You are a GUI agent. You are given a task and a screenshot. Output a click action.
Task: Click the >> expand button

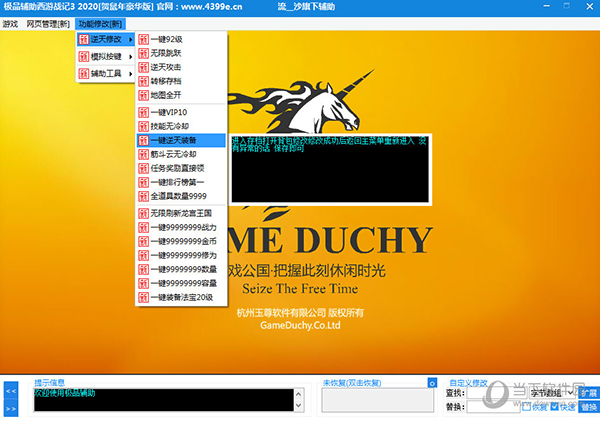click(x=11, y=409)
